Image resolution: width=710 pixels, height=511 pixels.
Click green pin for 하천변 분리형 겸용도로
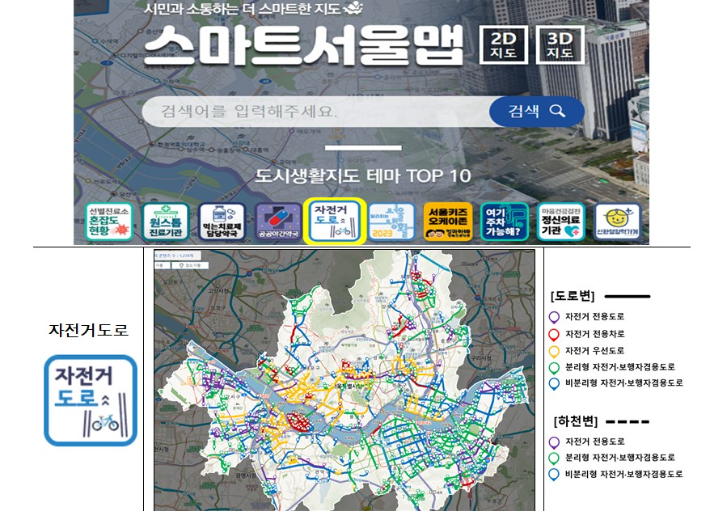click(554, 458)
